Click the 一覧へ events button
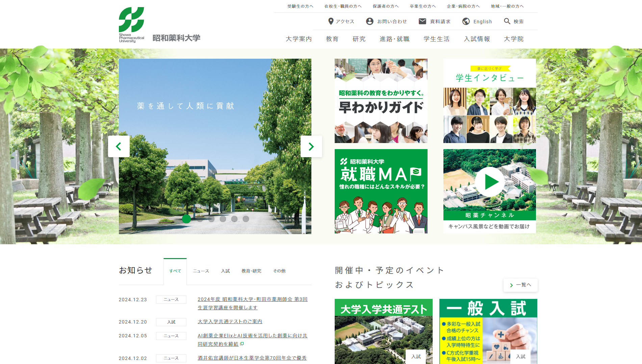 (x=520, y=285)
